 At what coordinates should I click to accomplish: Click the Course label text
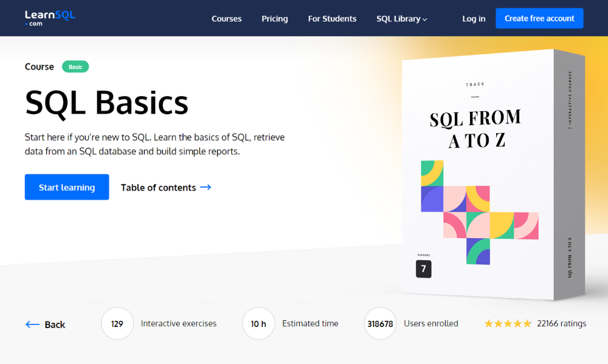click(39, 67)
